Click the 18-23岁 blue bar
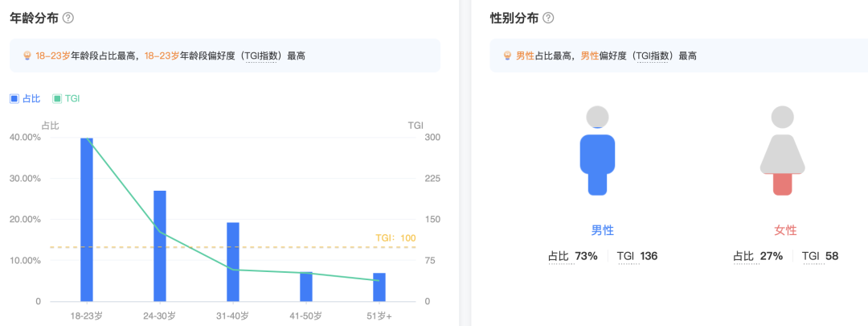This screenshot has width=868, height=326. coord(87,219)
